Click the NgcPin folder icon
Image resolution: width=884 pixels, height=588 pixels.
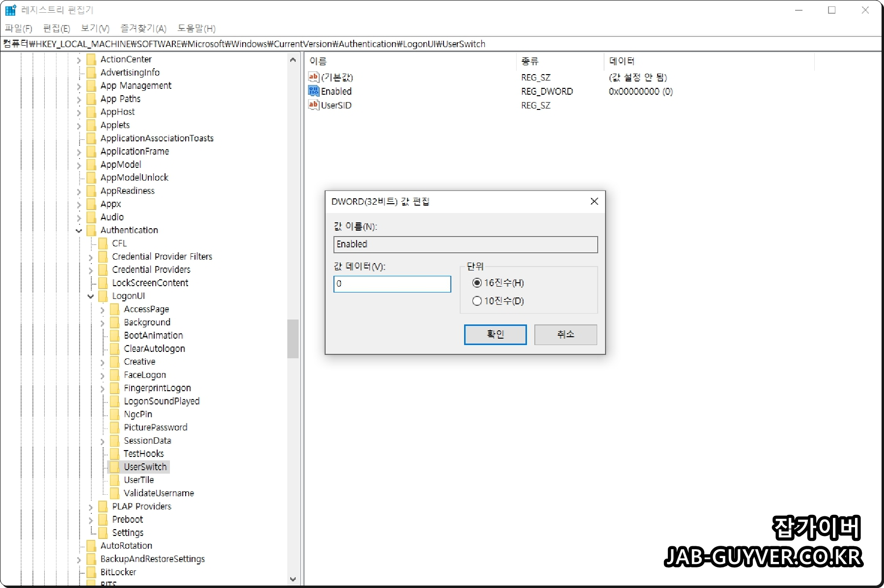[x=114, y=414]
